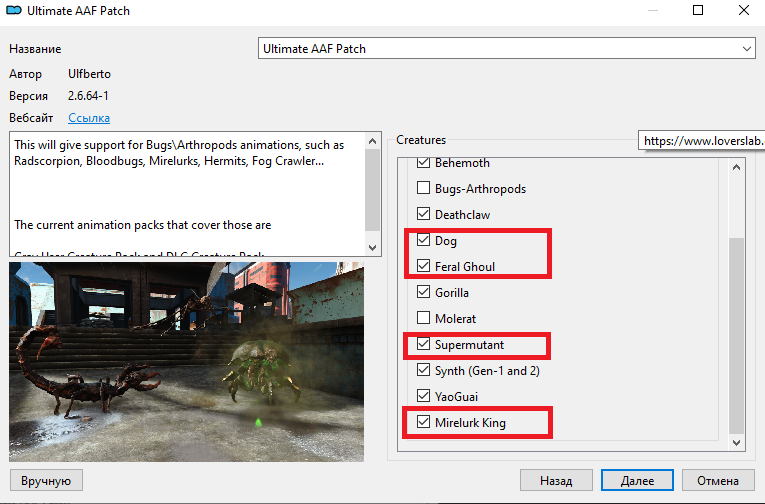Toggle the Feral Ghoul checkbox
The width and height of the screenshot is (765, 504).
point(423,267)
